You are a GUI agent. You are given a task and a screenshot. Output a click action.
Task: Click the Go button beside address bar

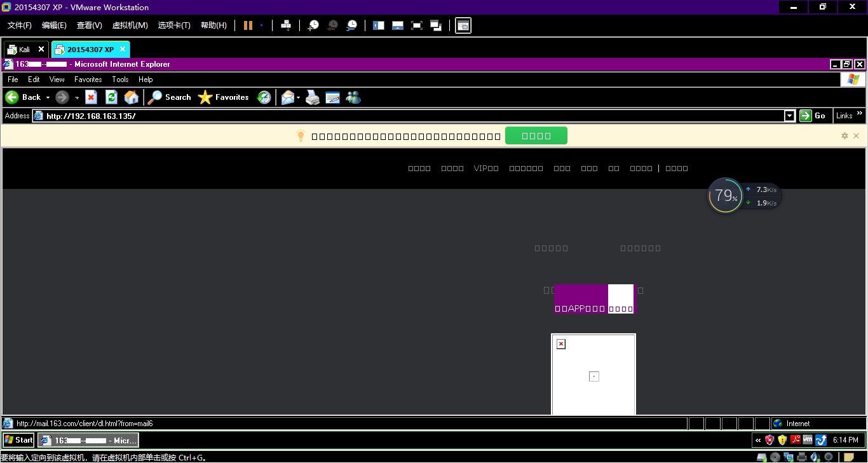(x=813, y=116)
